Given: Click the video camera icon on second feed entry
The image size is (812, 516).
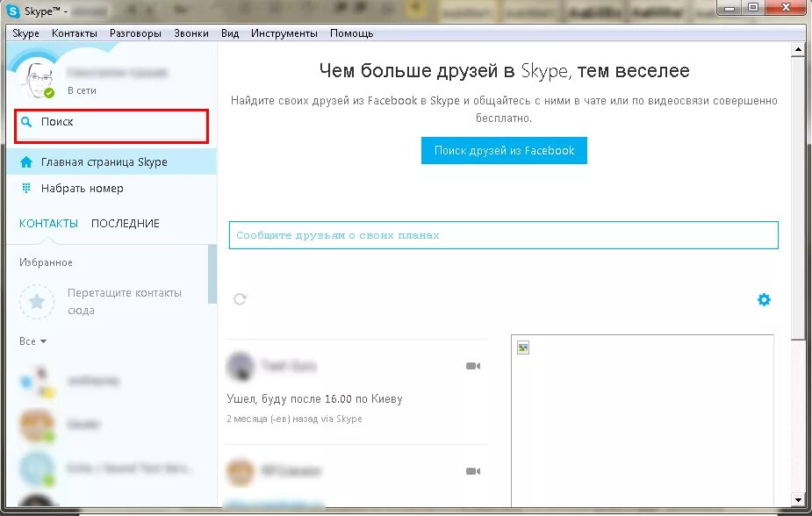Looking at the screenshot, I should pos(473,471).
